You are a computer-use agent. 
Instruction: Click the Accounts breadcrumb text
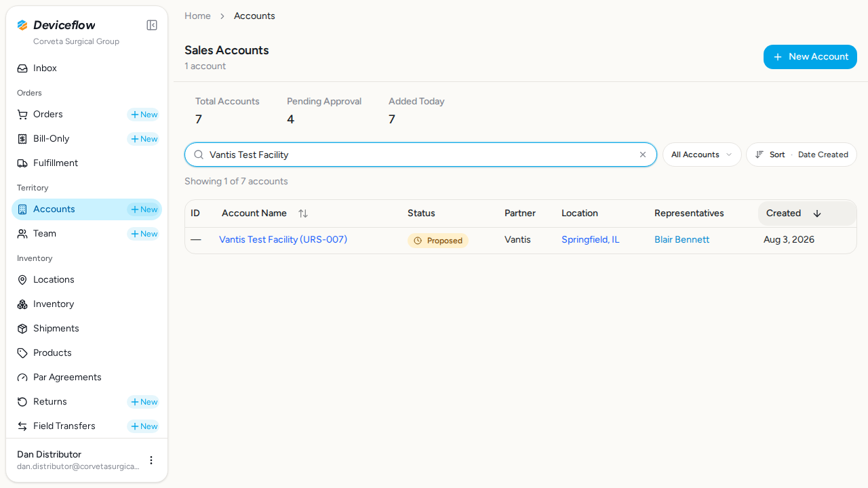(x=254, y=16)
